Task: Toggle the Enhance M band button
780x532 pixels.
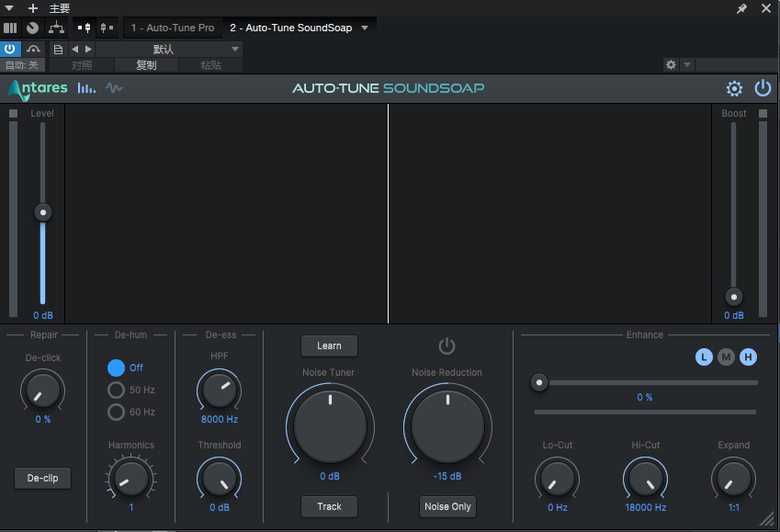Action: click(x=727, y=357)
